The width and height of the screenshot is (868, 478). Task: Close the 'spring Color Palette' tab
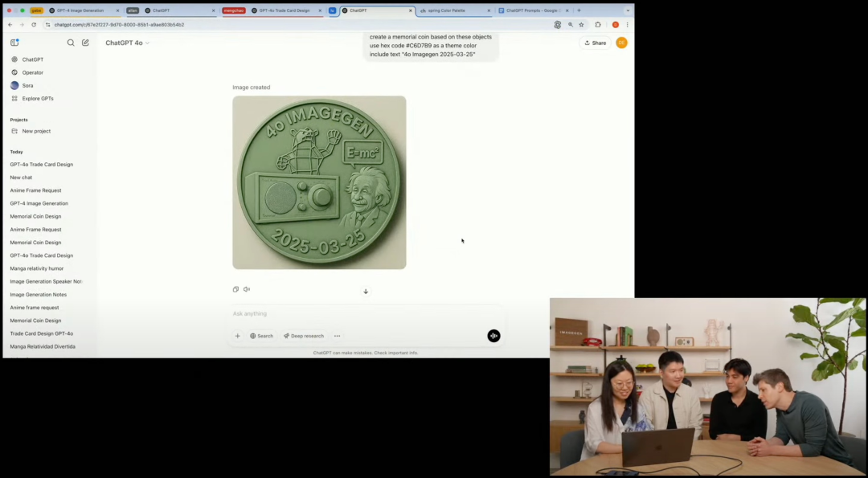point(489,10)
